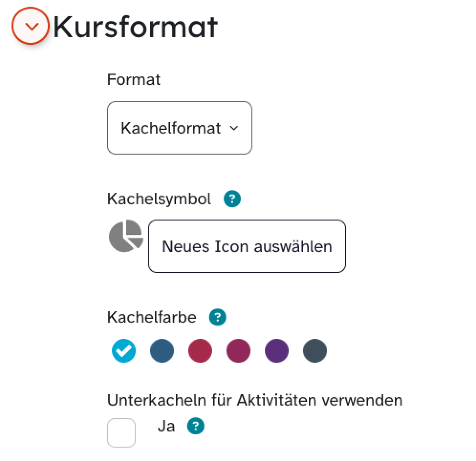Open the Unterkacheln help tooltip
The width and height of the screenshot is (476, 461).
[195, 426]
